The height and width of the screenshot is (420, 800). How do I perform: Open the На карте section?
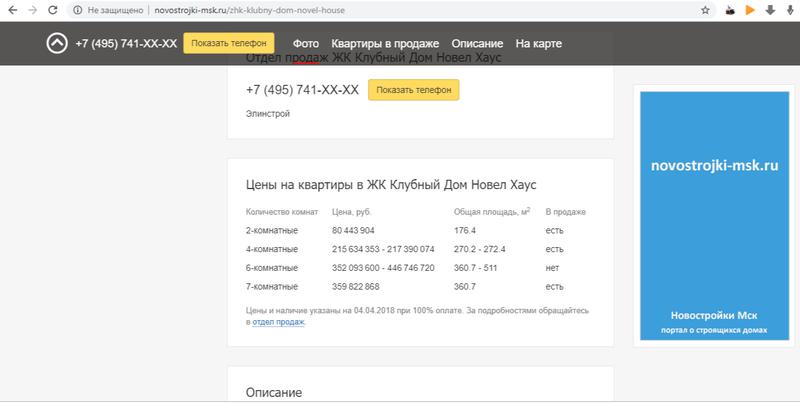point(538,44)
